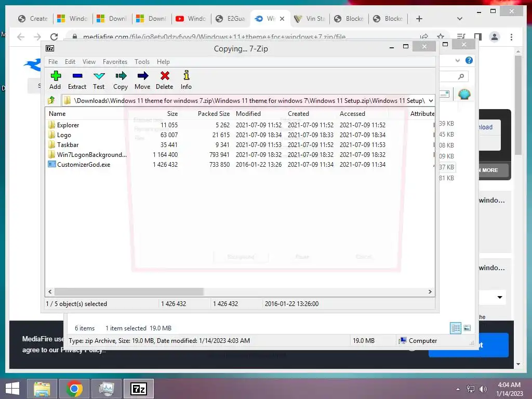
Task: Click the Extract toolbar icon
Action: pos(77,81)
